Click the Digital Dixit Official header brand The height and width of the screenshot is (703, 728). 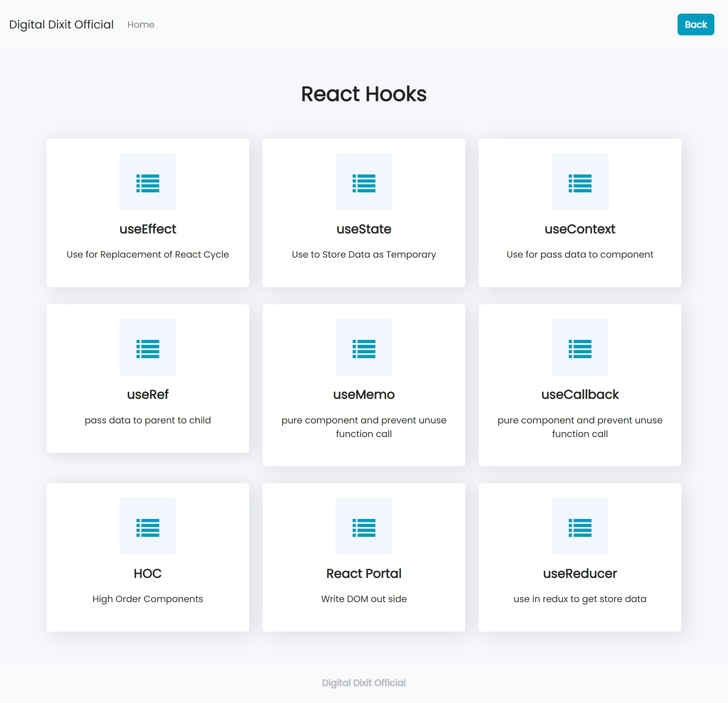point(61,25)
